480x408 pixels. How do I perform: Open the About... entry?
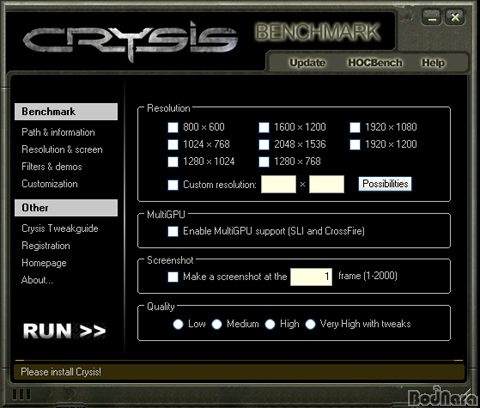tap(37, 280)
